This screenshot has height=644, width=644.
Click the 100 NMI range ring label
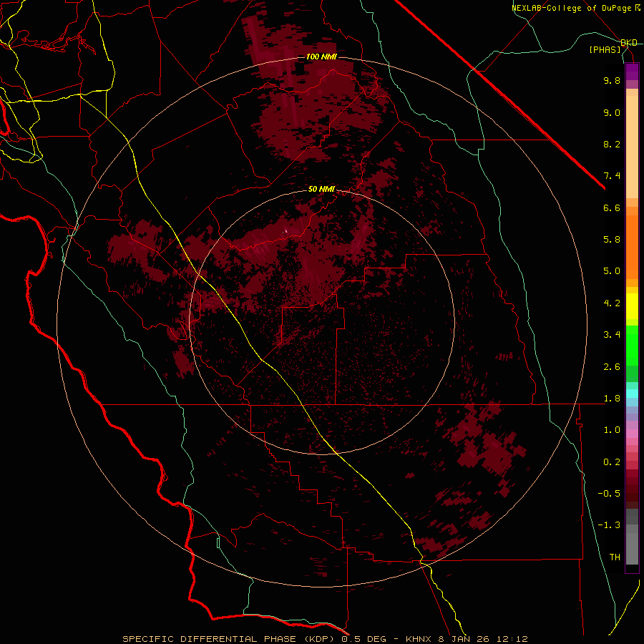(x=321, y=57)
